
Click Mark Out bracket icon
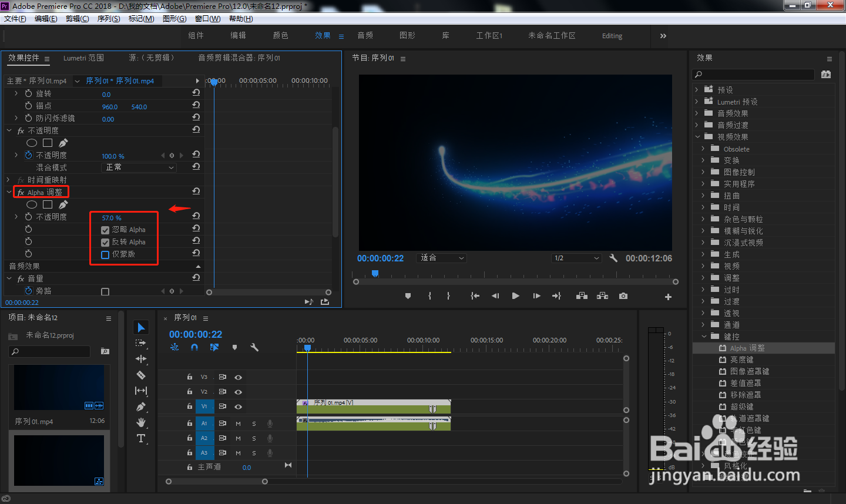tap(449, 296)
